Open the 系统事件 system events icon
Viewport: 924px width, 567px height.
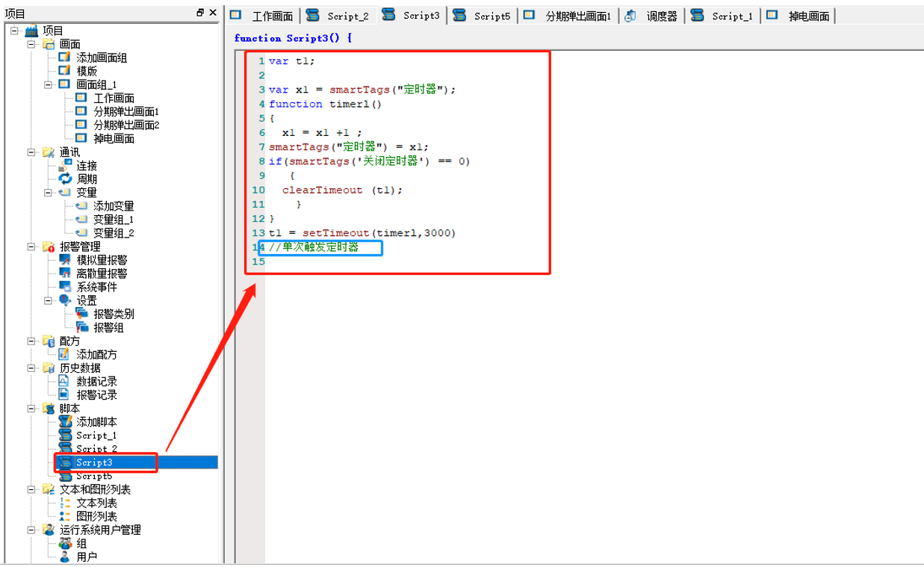(66, 287)
